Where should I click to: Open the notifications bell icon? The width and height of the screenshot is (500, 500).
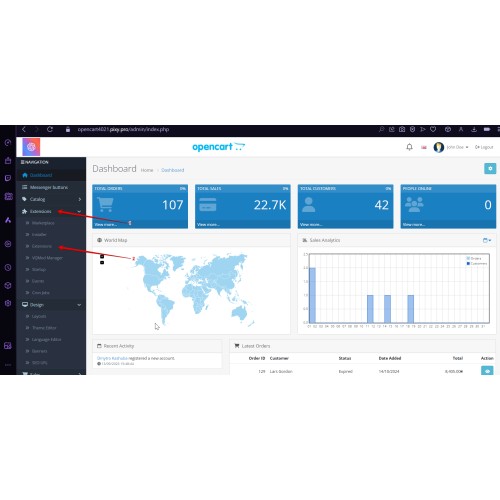(409, 147)
